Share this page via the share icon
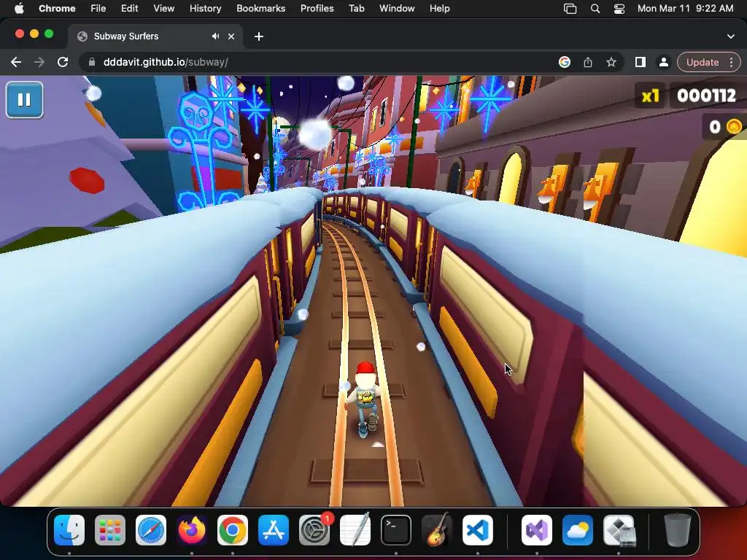 (588, 63)
